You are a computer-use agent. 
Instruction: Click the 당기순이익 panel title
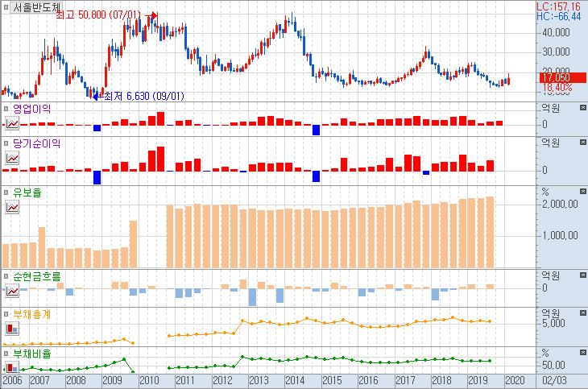pos(36,143)
